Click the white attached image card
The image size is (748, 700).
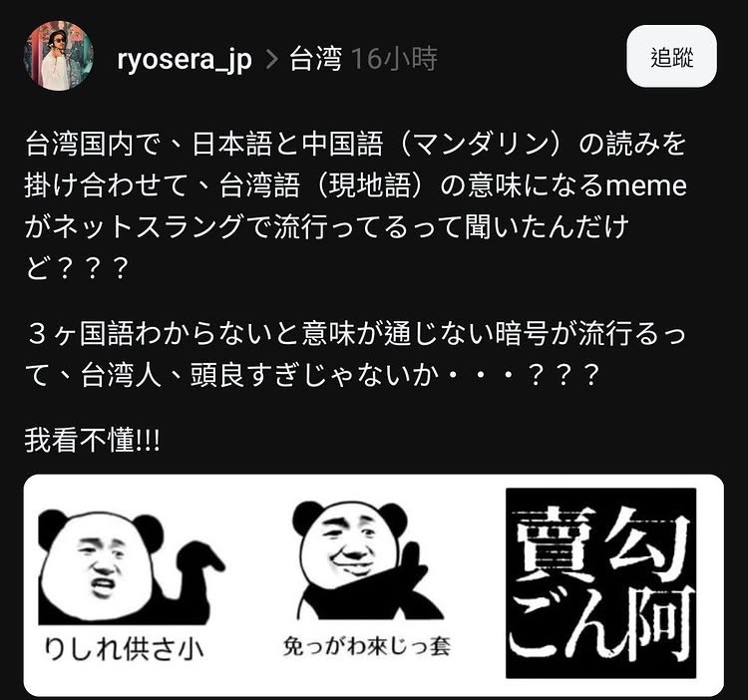(x=374, y=585)
